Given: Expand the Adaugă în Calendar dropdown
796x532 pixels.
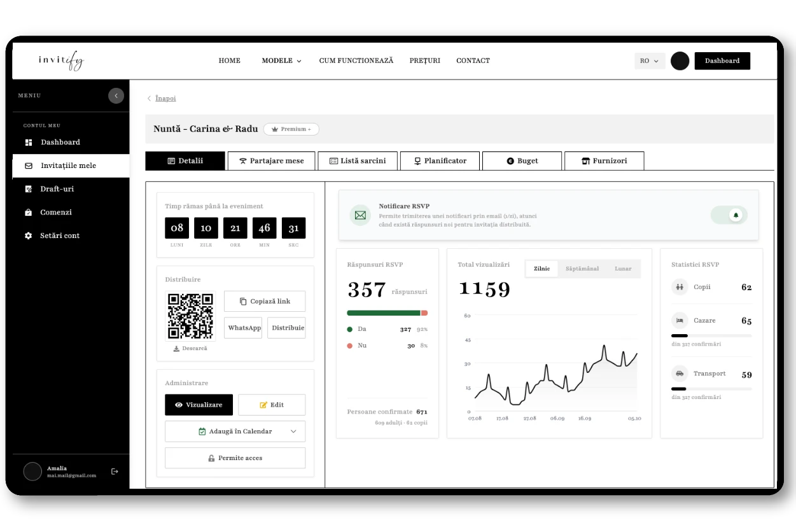Looking at the screenshot, I should point(235,431).
